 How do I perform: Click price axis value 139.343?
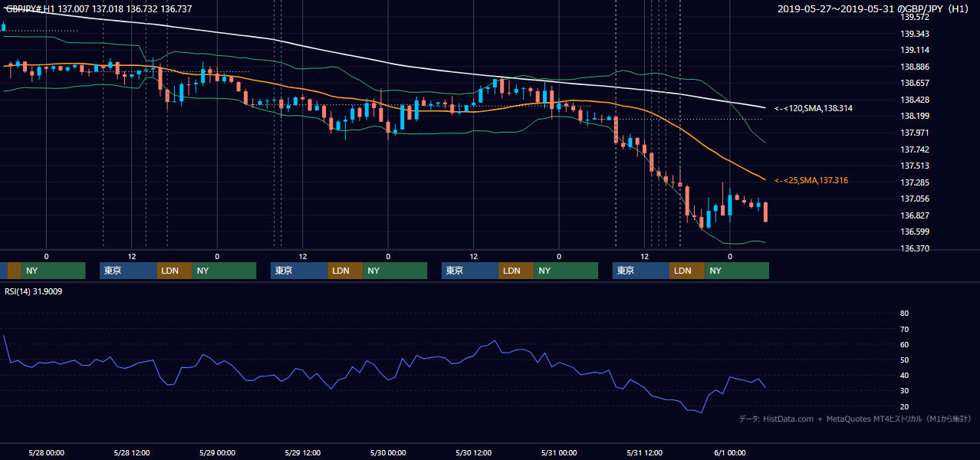pos(915,34)
